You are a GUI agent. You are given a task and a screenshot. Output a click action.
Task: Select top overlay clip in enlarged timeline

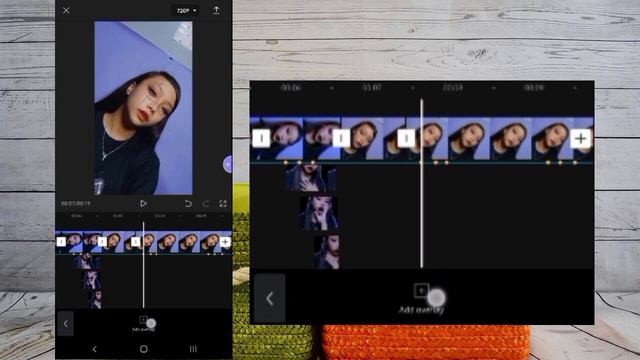(x=311, y=178)
